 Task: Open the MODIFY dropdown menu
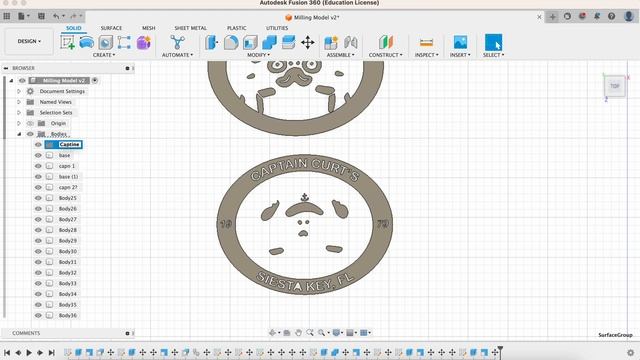point(258,55)
